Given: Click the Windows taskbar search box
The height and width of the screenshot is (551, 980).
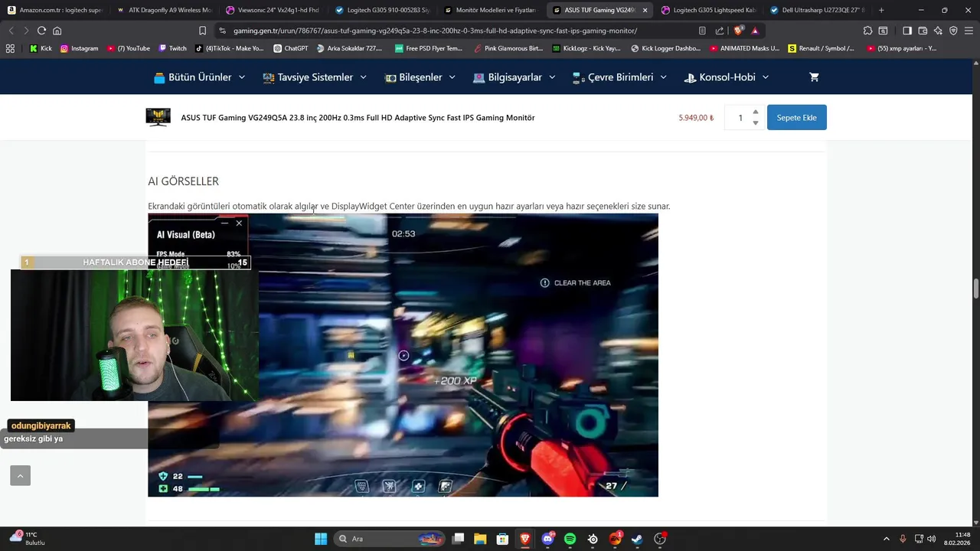Looking at the screenshot, I should pos(390,539).
